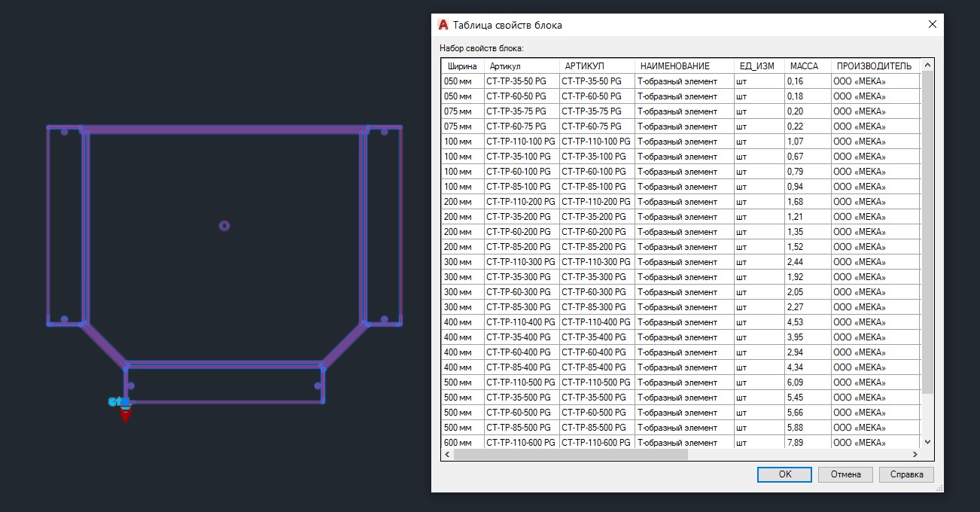980x512 pixels.
Task: Click Т-образный элемент cell in CT-TP-35-50 row
Action: [684, 81]
